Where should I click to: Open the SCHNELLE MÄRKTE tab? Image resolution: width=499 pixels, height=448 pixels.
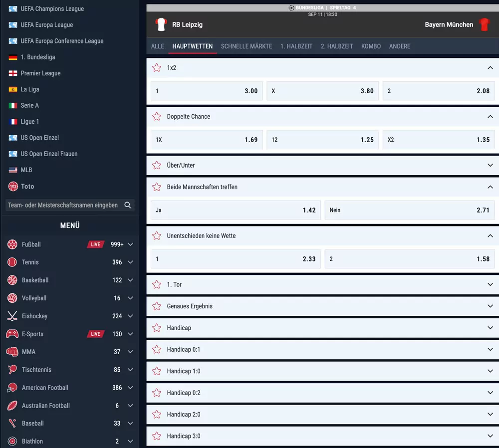click(x=247, y=46)
